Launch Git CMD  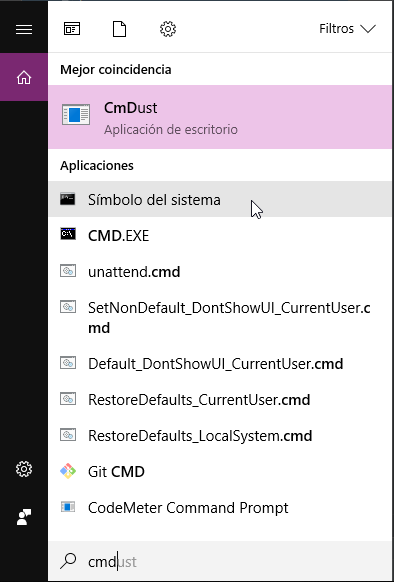point(221,472)
